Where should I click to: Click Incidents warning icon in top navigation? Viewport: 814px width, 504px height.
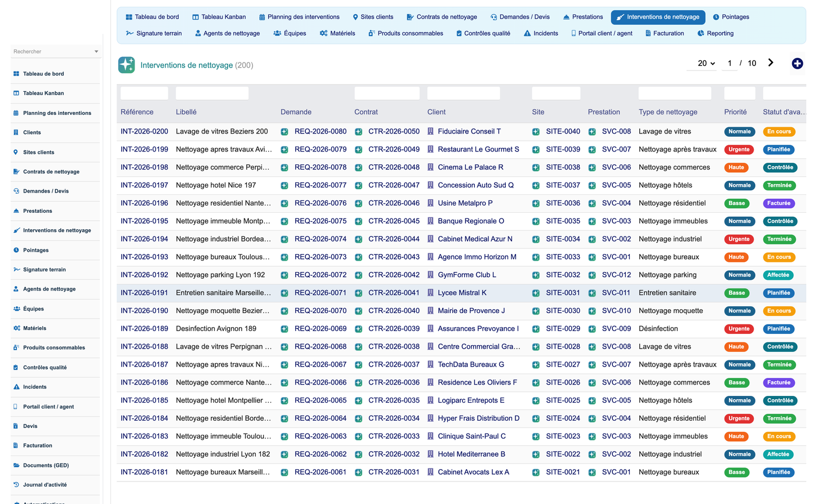(x=527, y=33)
